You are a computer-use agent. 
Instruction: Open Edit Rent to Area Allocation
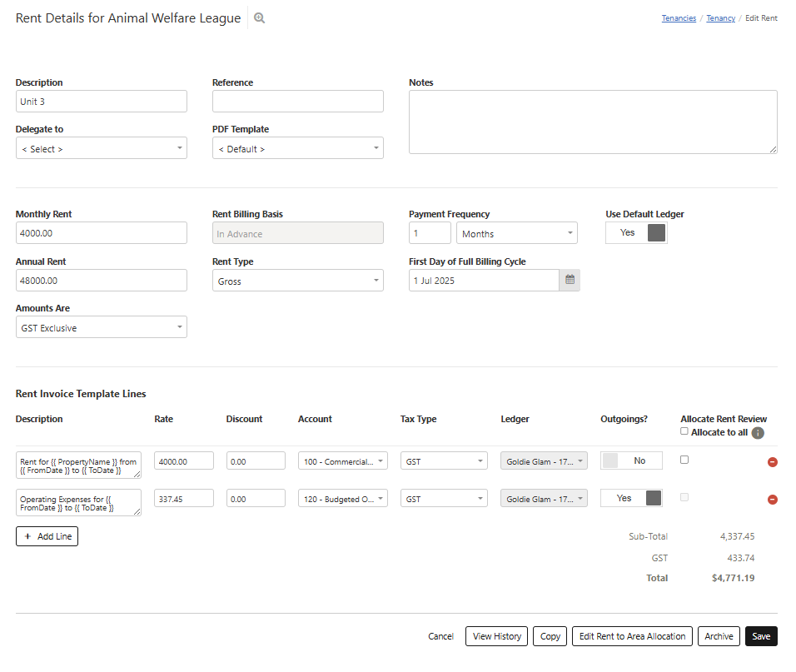tap(632, 636)
